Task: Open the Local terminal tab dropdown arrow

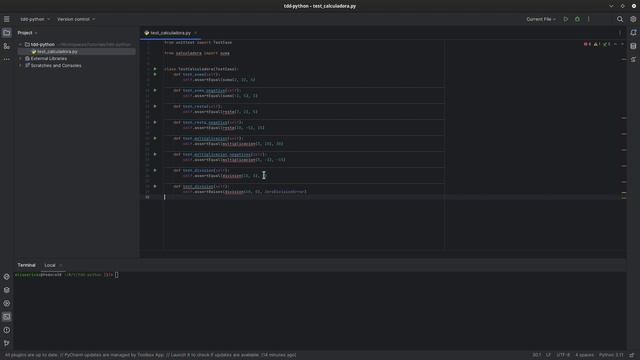Action: click(61, 265)
